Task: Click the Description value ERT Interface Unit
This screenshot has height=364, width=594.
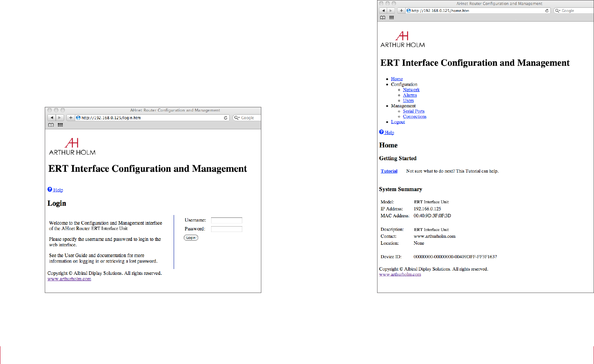Action: (x=432, y=230)
